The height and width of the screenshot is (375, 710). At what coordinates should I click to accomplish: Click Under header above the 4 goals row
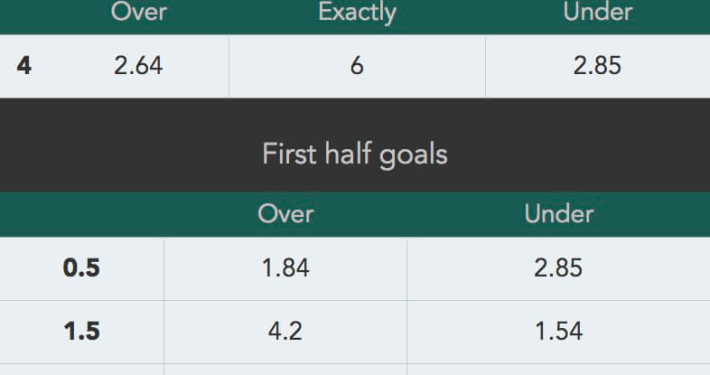tap(598, 12)
